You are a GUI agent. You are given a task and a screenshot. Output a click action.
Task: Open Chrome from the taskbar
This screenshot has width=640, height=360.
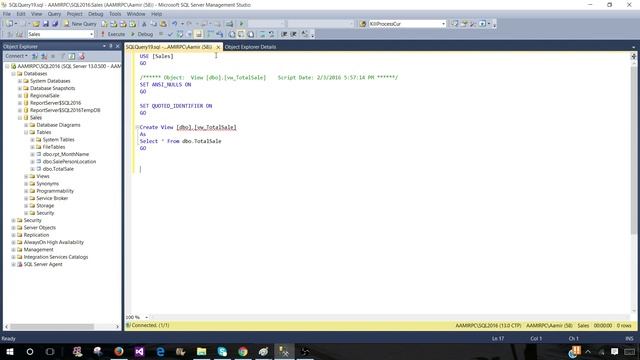click(243, 351)
